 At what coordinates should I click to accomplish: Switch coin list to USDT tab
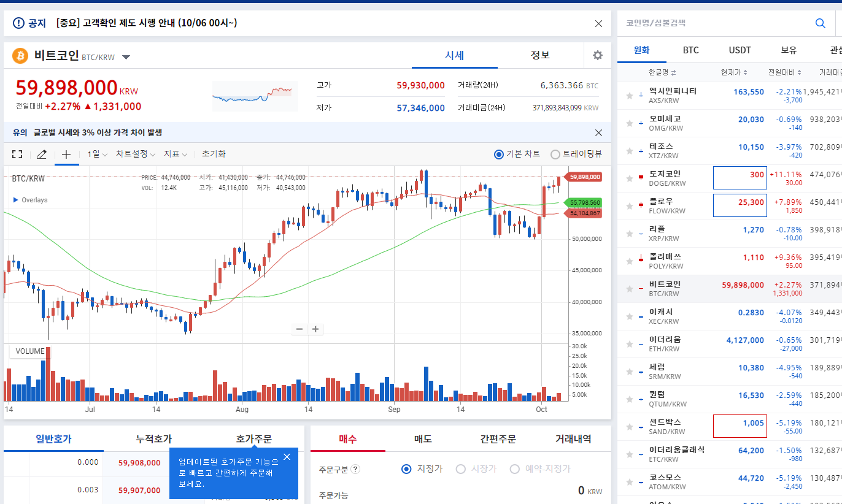pyautogui.click(x=740, y=50)
